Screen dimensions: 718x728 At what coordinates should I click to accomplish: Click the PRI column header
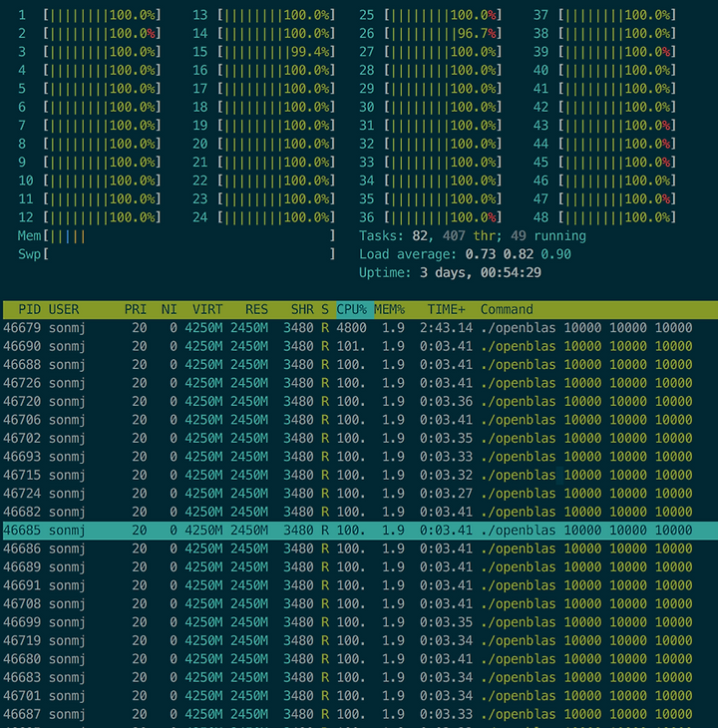[136, 310]
